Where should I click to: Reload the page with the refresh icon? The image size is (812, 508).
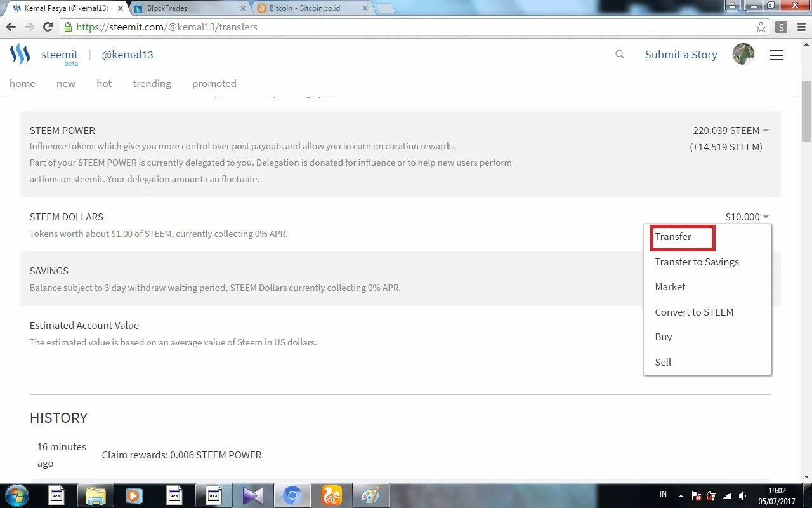coord(48,27)
